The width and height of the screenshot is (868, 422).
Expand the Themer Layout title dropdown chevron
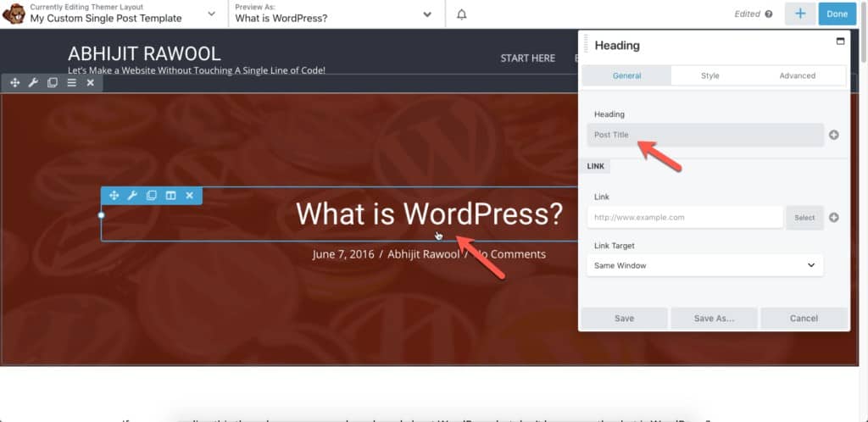(211, 14)
